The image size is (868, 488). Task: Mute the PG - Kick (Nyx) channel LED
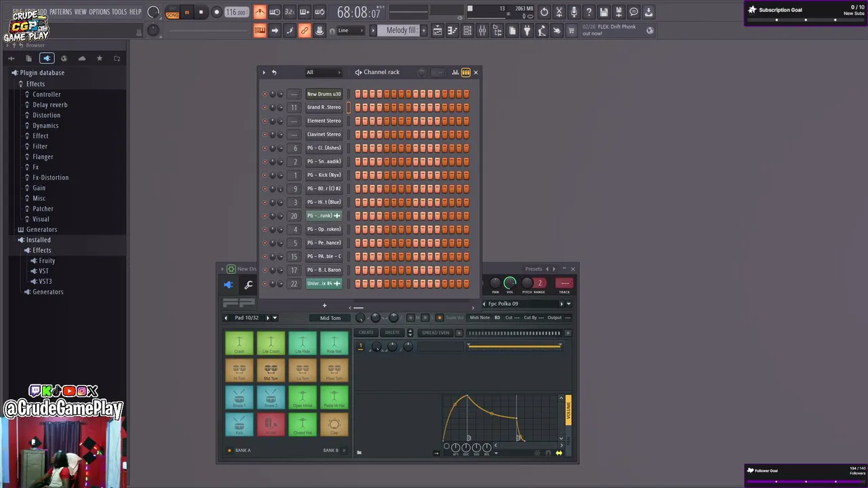(x=265, y=176)
